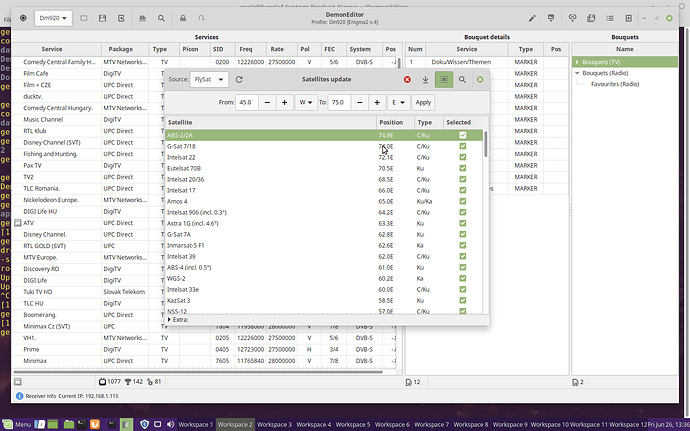Click the search icon in Satellites update dialog
The width and height of the screenshot is (690, 431).
pyautogui.click(x=462, y=80)
